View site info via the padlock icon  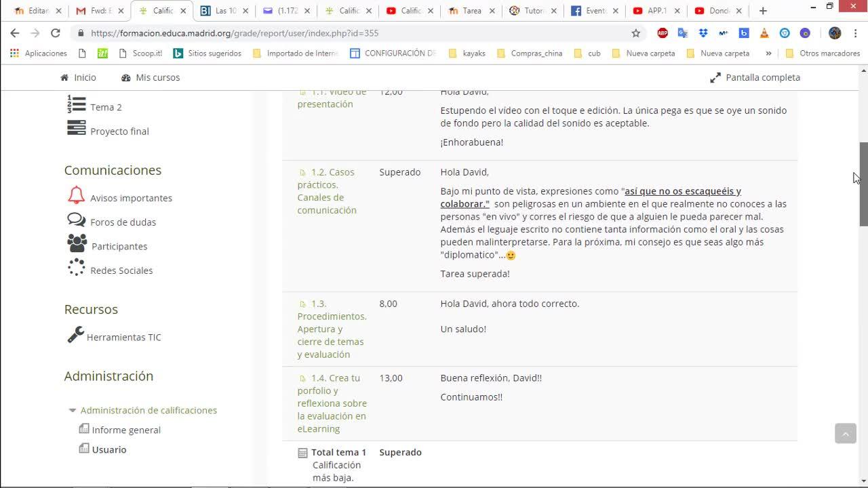(81, 33)
